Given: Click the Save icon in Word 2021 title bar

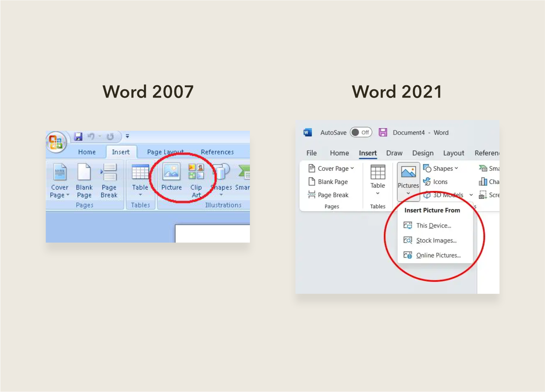Looking at the screenshot, I should coord(383,132).
